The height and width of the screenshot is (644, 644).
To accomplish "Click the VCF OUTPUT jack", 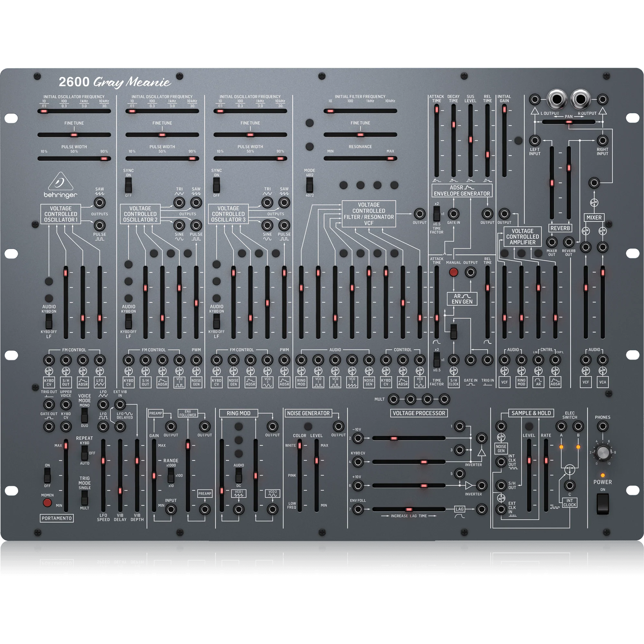I will 419,214.
